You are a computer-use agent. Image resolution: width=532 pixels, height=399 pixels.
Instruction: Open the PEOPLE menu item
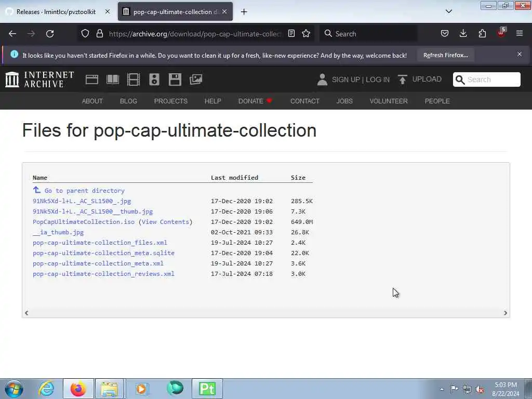pyautogui.click(x=437, y=101)
